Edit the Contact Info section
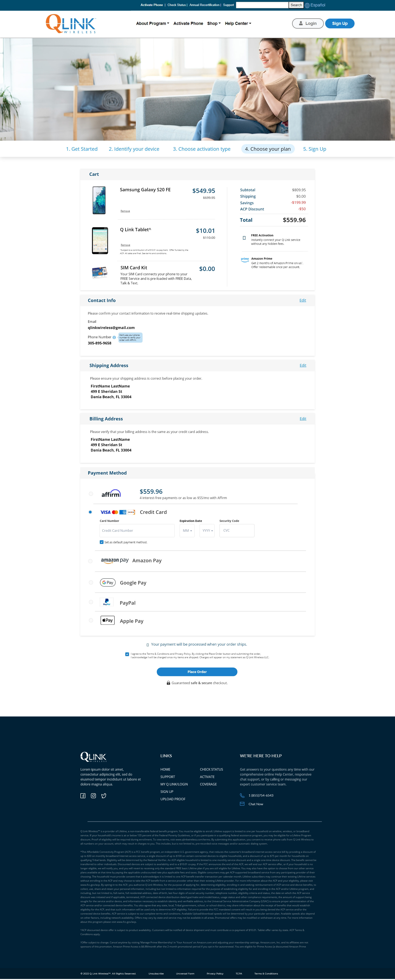Viewport: 395px width, 980px height. click(x=303, y=300)
